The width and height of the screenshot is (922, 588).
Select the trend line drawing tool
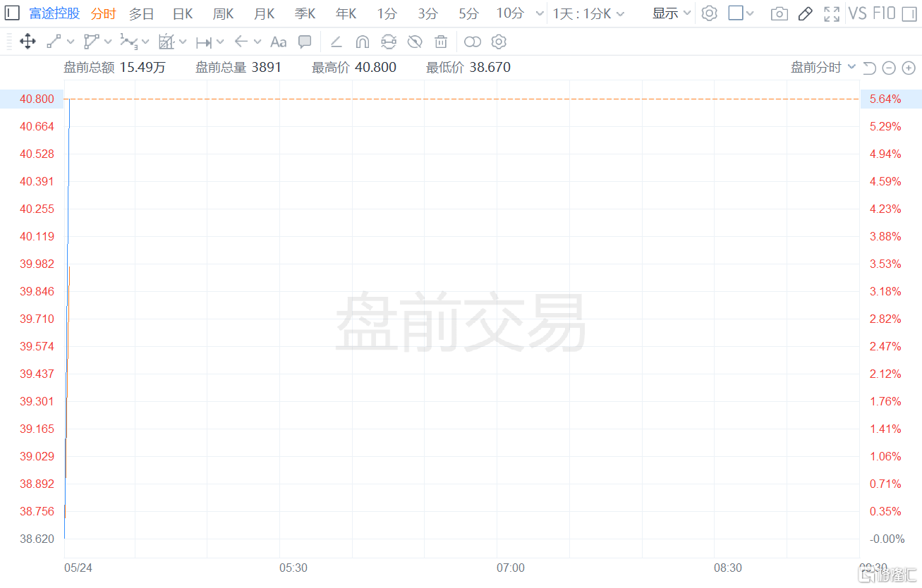click(53, 42)
